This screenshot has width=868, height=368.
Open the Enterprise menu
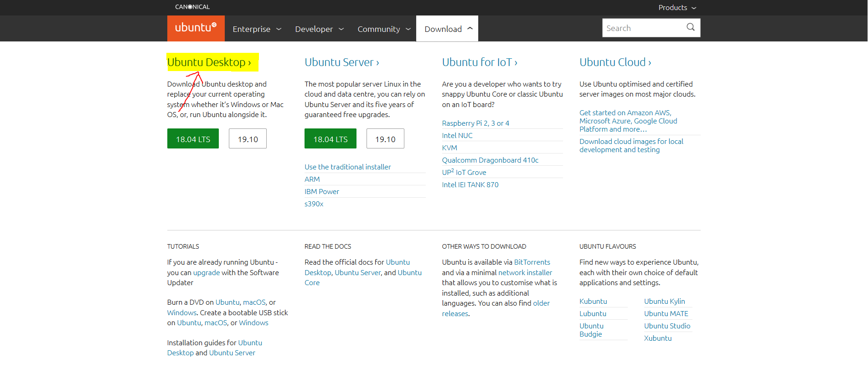[x=257, y=29]
